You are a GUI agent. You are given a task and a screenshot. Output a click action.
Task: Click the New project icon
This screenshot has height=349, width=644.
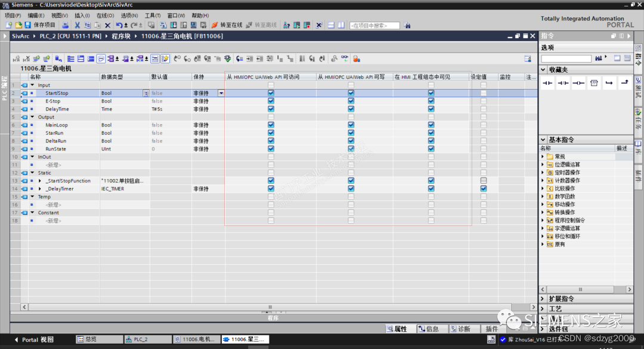click(x=9, y=25)
